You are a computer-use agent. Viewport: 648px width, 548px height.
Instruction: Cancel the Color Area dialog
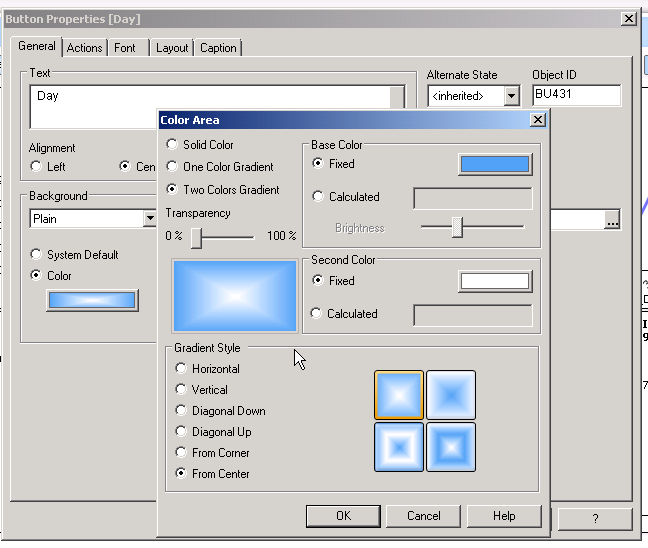pyautogui.click(x=424, y=516)
